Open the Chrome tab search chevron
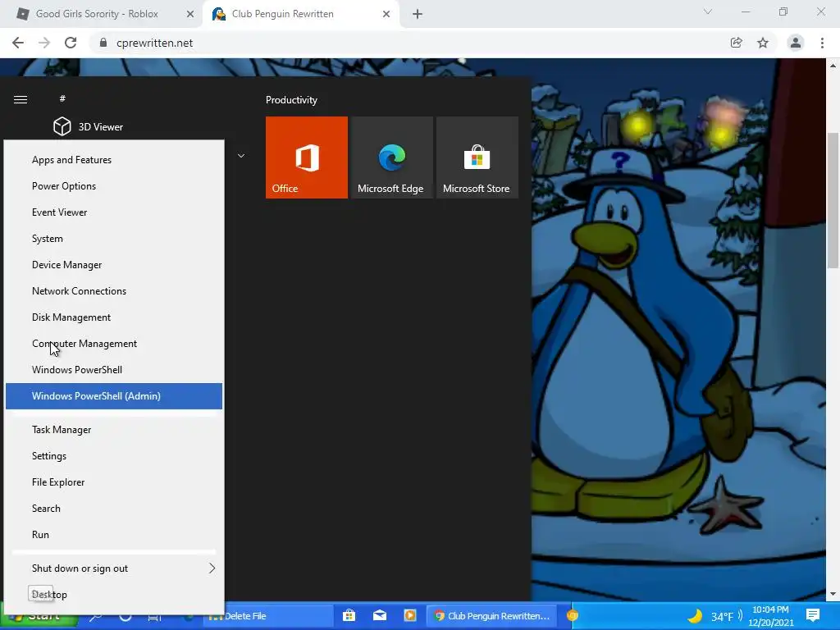This screenshot has height=630, width=840. 708,11
